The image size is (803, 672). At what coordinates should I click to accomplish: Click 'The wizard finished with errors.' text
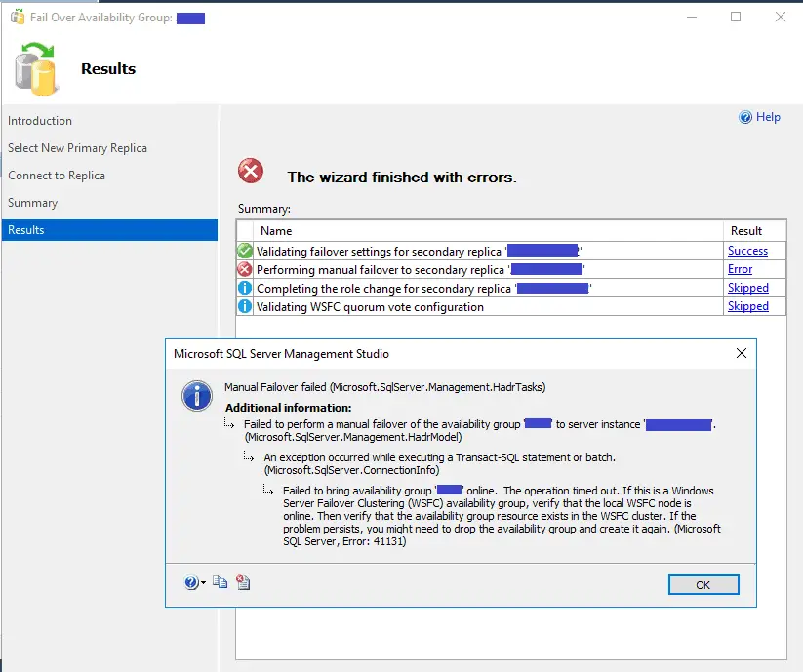pyautogui.click(x=402, y=178)
